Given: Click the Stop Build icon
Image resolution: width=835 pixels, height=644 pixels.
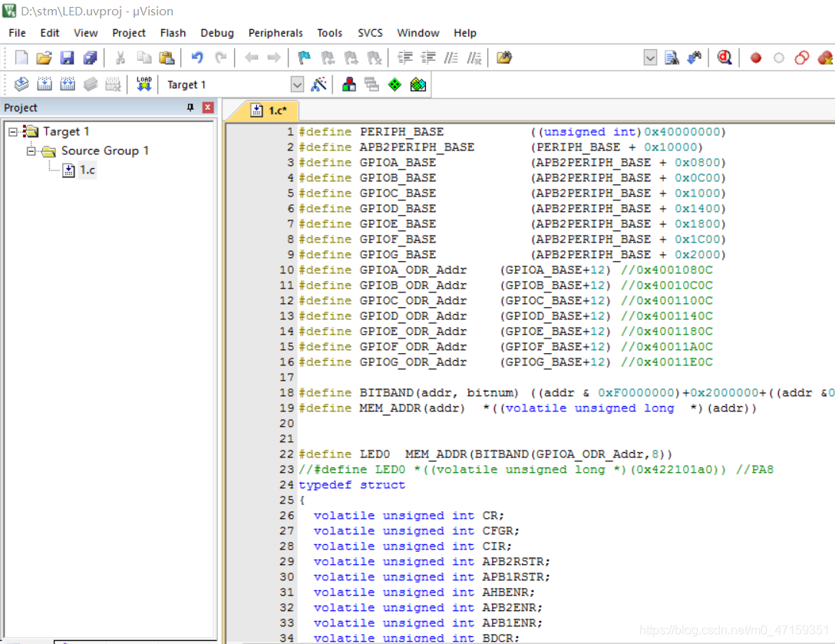Looking at the screenshot, I should 113,84.
